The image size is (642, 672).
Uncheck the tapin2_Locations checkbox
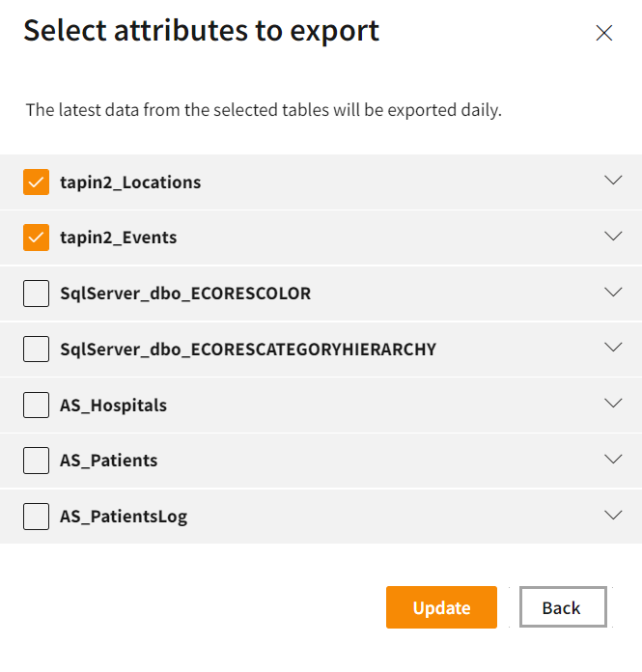coord(37,182)
